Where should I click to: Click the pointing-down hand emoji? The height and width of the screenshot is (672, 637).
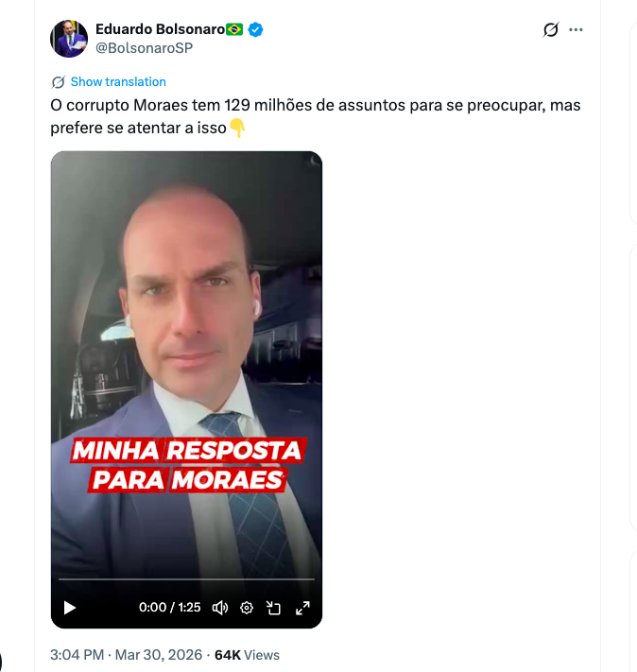pos(237,129)
